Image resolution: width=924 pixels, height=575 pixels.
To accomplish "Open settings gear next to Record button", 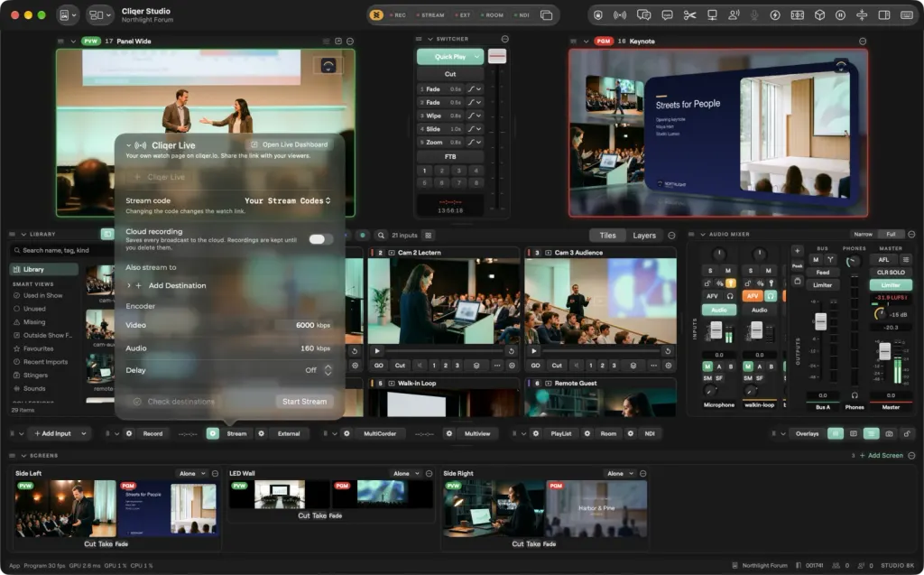I will (x=129, y=433).
